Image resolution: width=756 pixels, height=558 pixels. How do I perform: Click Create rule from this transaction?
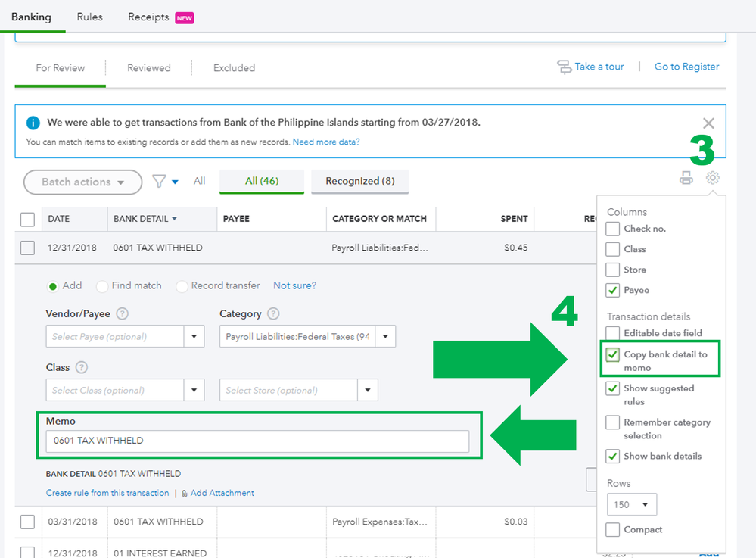107,493
